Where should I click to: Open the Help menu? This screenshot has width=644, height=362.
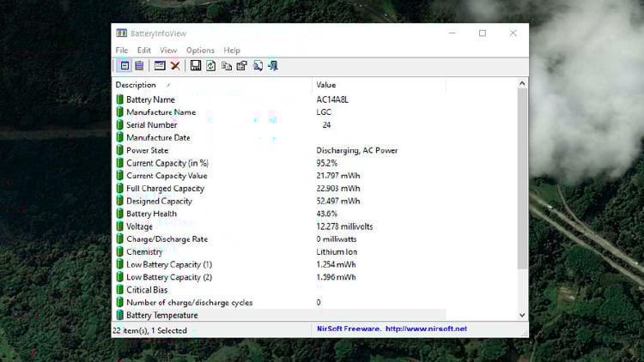pyautogui.click(x=232, y=50)
